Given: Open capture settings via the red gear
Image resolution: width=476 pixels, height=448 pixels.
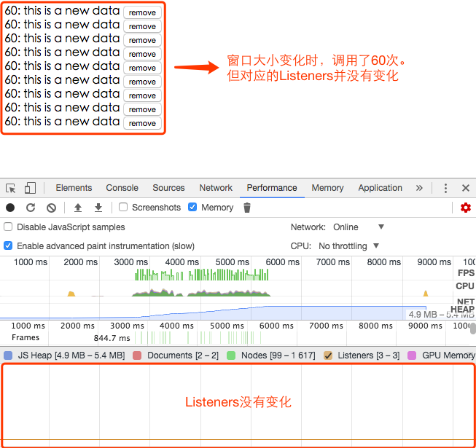Looking at the screenshot, I should tap(466, 208).
